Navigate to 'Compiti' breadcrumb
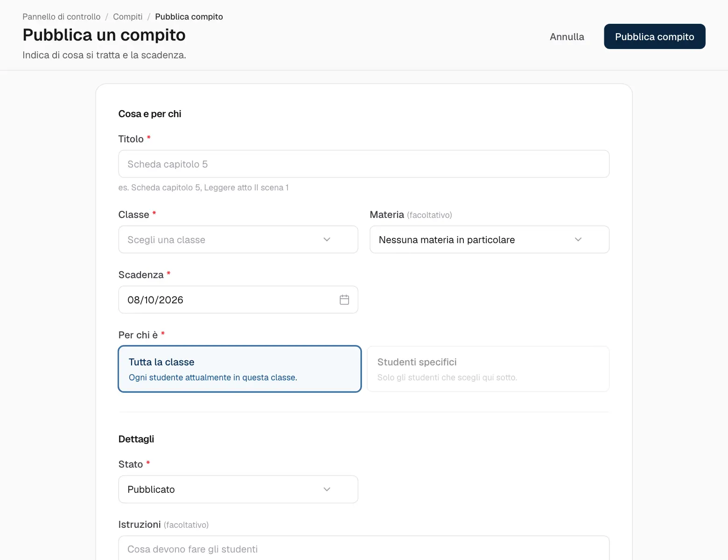The width and height of the screenshot is (728, 560). 128,17
